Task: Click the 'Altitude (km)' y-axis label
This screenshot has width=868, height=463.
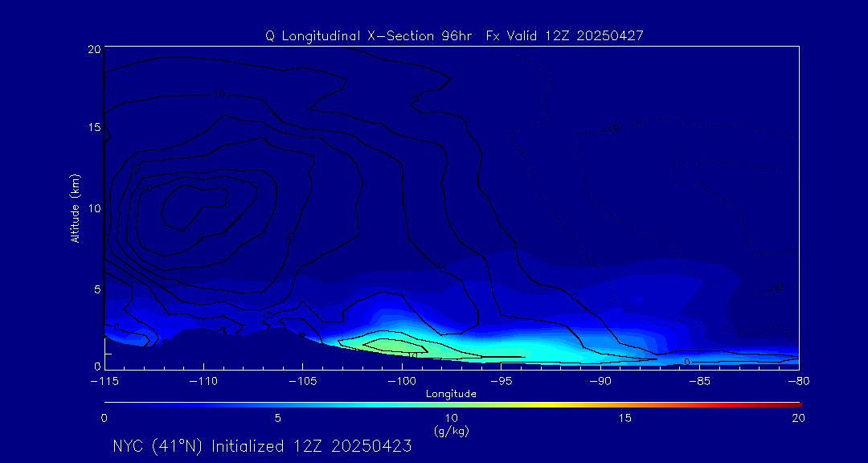Action: pos(75,208)
